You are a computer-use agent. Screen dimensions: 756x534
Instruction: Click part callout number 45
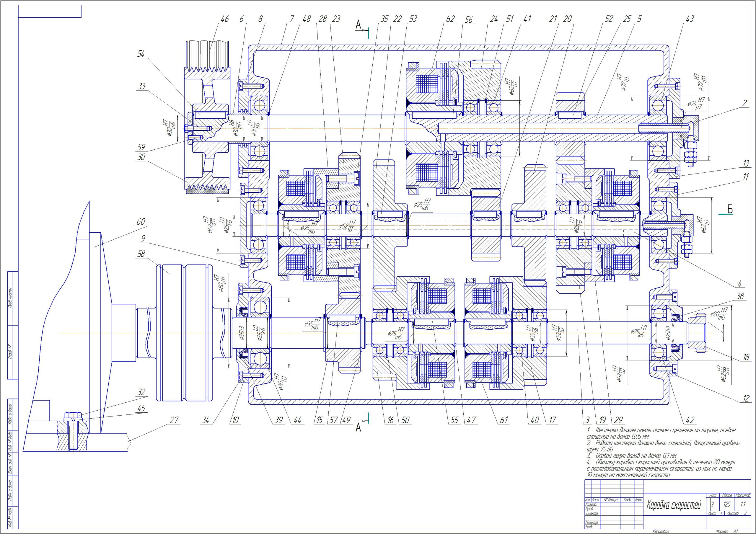[x=141, y=408]
